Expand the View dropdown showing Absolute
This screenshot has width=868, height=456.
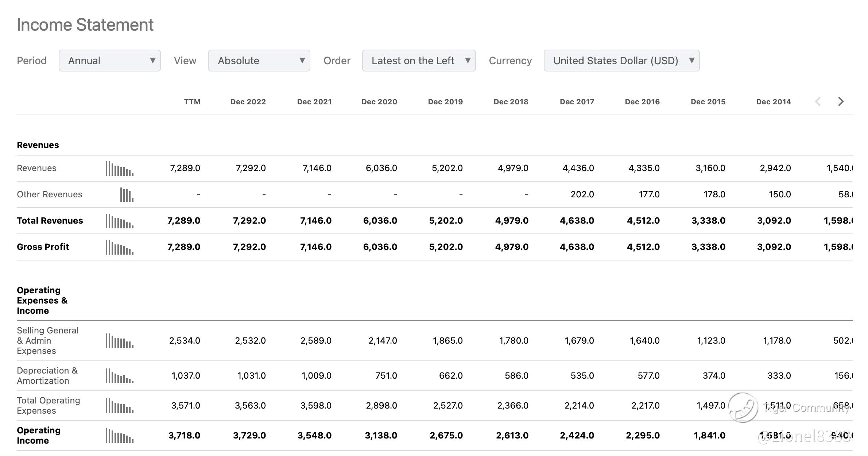pyautogui.click(x=259, y=61)
